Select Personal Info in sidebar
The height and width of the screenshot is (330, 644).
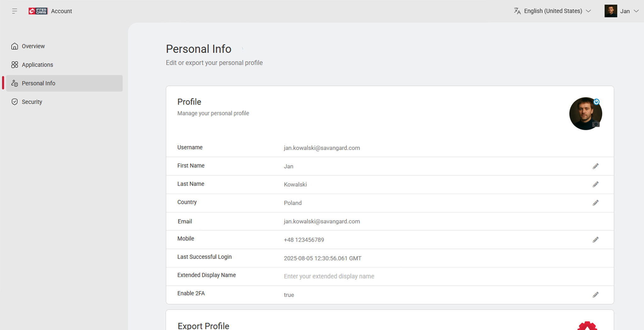[x=38, y=83]
